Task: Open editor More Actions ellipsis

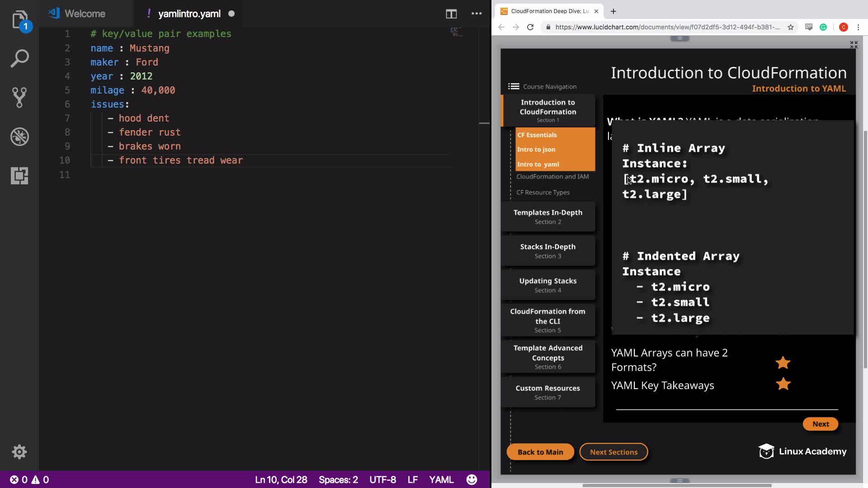Action: 476,14
